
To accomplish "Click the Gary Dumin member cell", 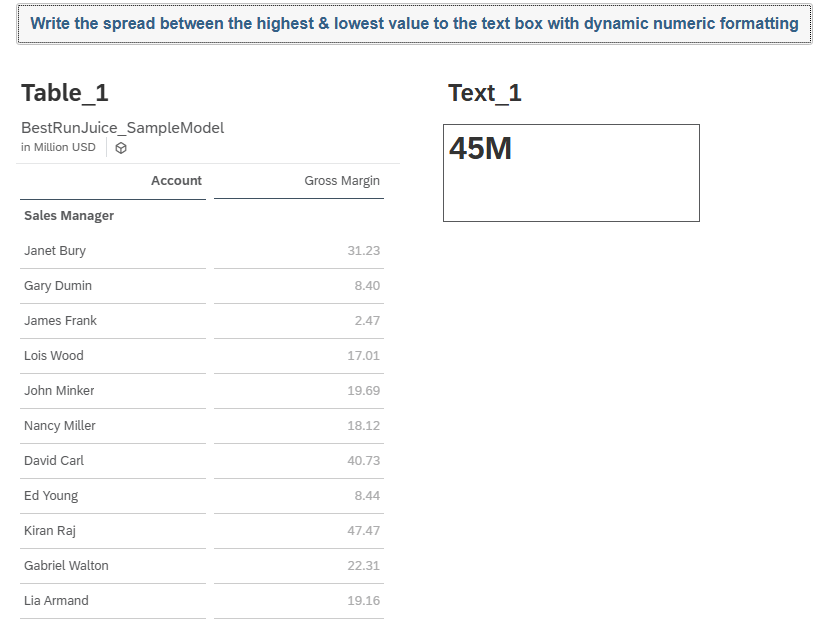I will tap(58, 286).
